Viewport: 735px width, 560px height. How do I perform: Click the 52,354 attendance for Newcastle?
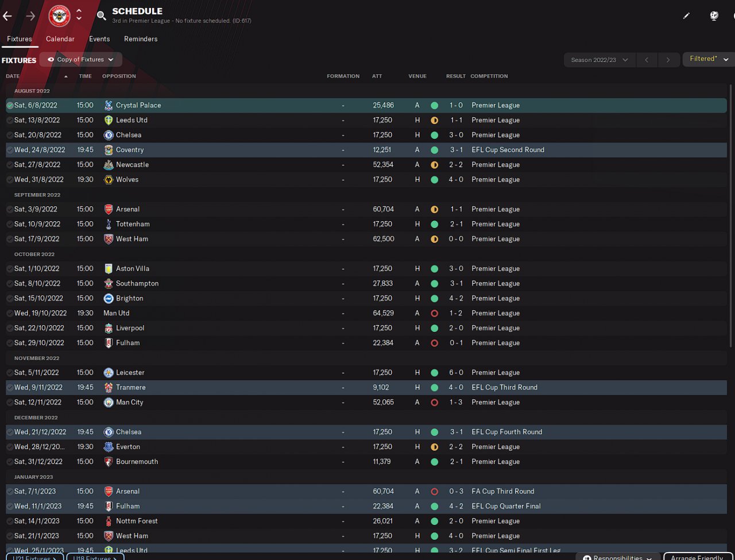click(383, 165)
